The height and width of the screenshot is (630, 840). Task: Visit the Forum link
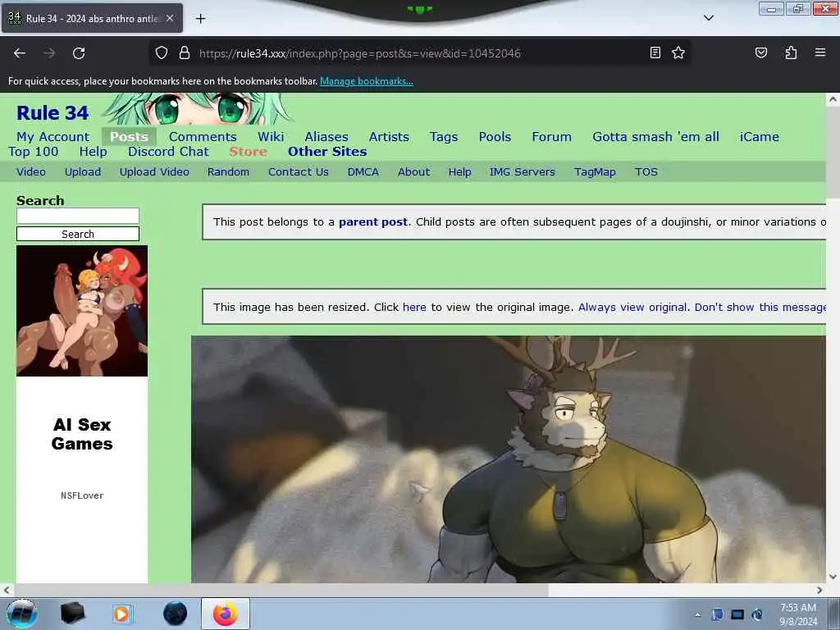point(552,137)
